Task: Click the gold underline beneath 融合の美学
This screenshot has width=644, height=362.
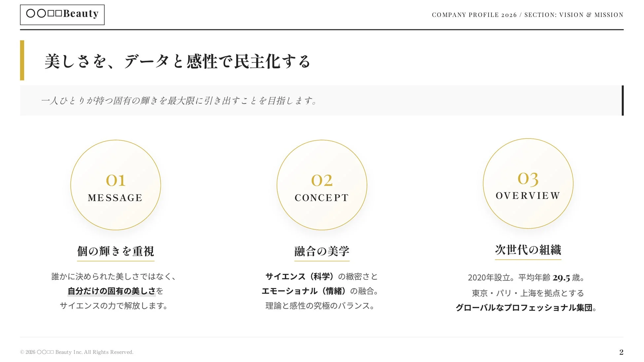Action: click(x=321, y=261)
